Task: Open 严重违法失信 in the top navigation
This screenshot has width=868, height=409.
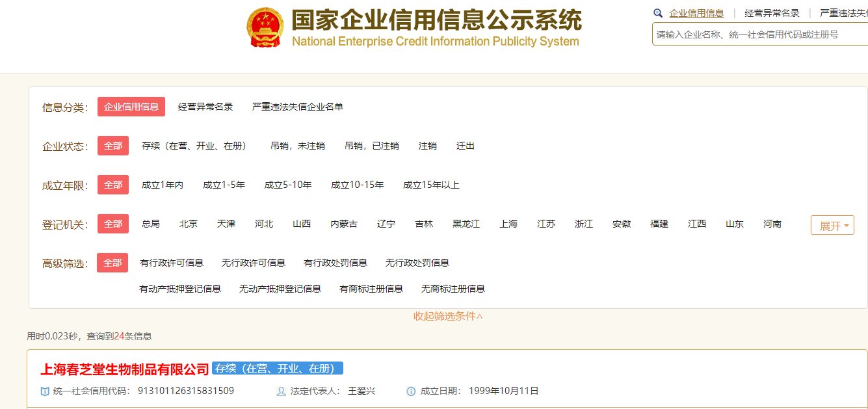Action: click(846, 12)
